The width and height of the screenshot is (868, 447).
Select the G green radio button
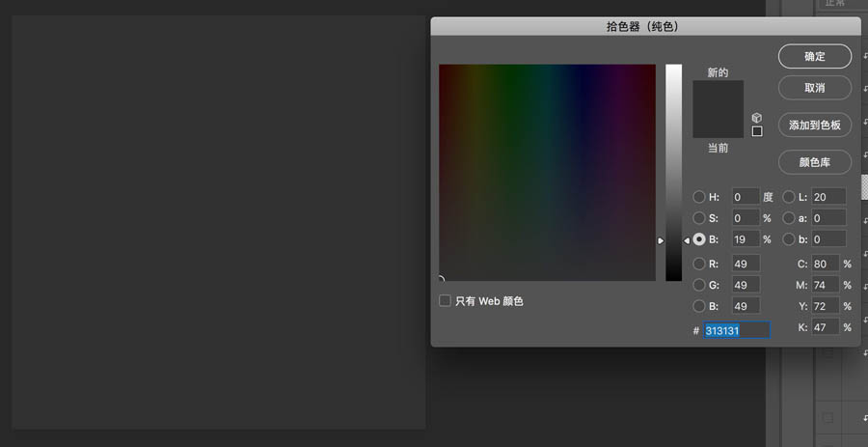[699, 285]
